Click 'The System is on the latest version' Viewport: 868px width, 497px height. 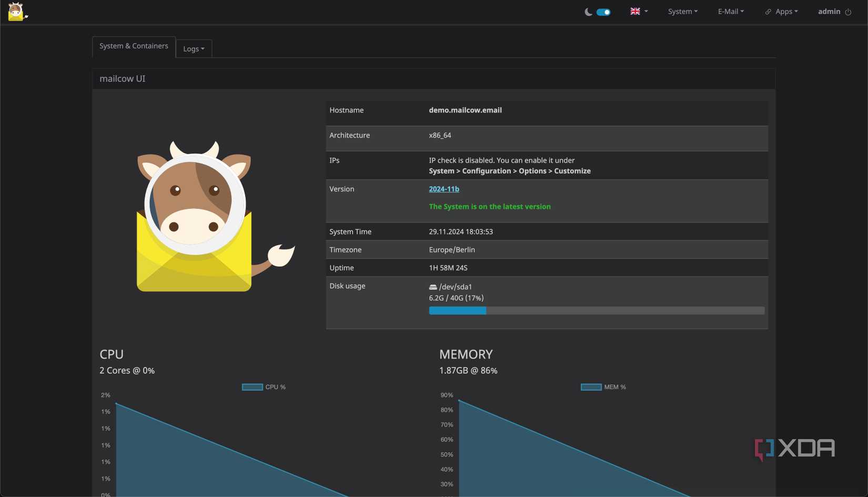490,207
